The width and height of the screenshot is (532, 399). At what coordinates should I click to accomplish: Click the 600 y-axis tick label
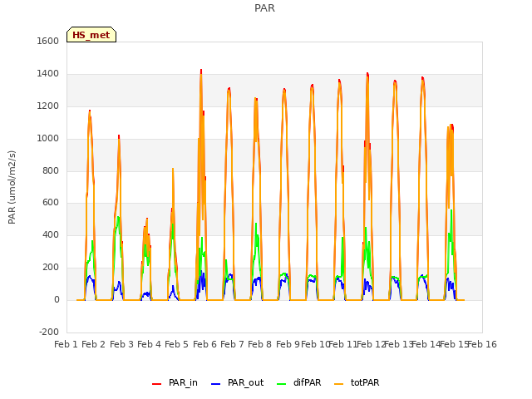tap(51, 203)
